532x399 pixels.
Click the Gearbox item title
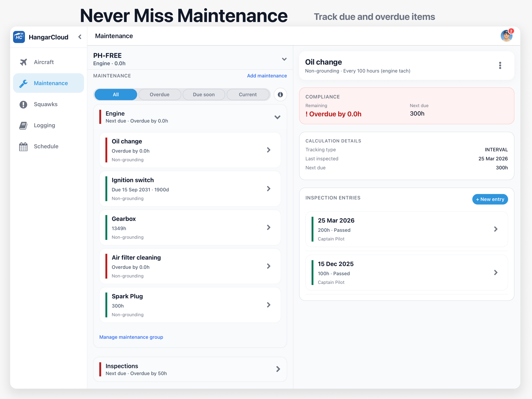click(124, 219)
